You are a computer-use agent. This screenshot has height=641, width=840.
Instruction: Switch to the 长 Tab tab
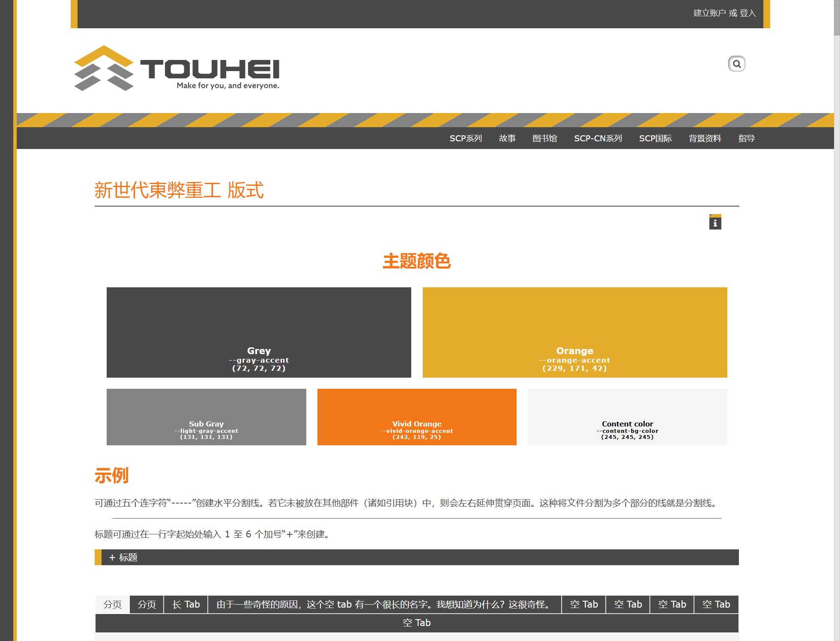point(186,604)
